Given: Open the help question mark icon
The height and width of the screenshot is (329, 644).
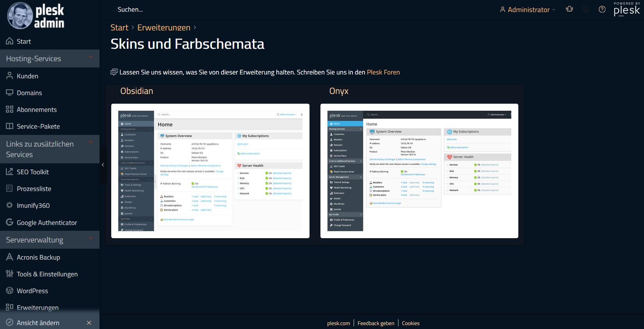Looking at the screenshot, I should (x=602, y=9).
